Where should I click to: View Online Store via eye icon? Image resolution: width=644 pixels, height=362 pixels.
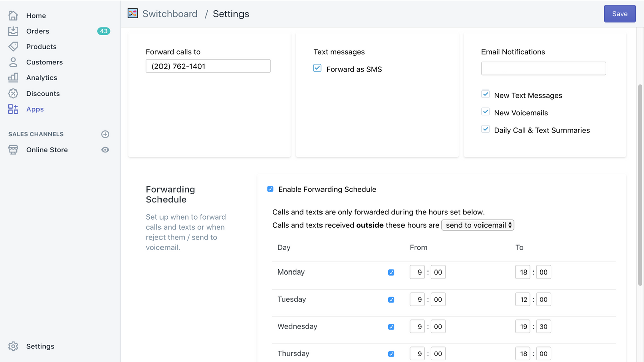point(105,150)
